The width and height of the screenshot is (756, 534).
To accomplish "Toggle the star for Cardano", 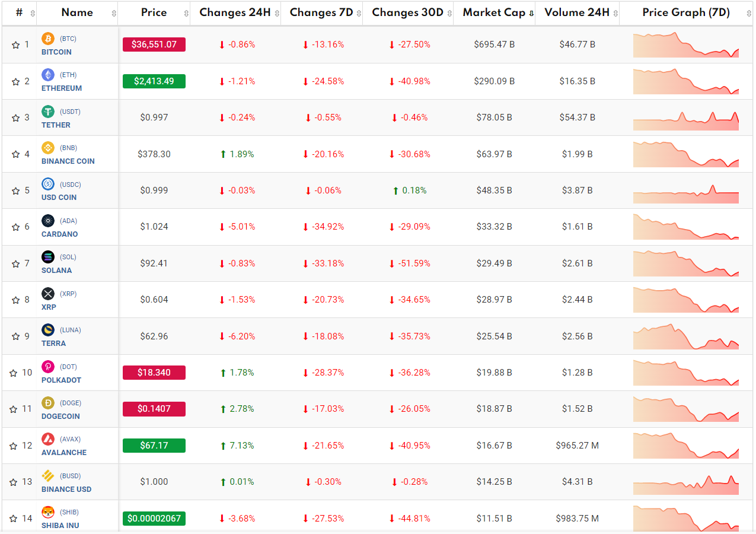I will click(15, 227).
